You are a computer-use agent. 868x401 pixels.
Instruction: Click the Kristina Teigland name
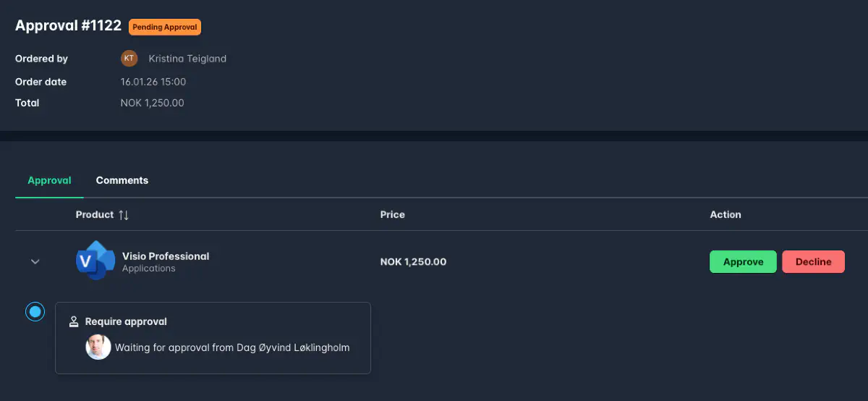click(x=187, y=59)
